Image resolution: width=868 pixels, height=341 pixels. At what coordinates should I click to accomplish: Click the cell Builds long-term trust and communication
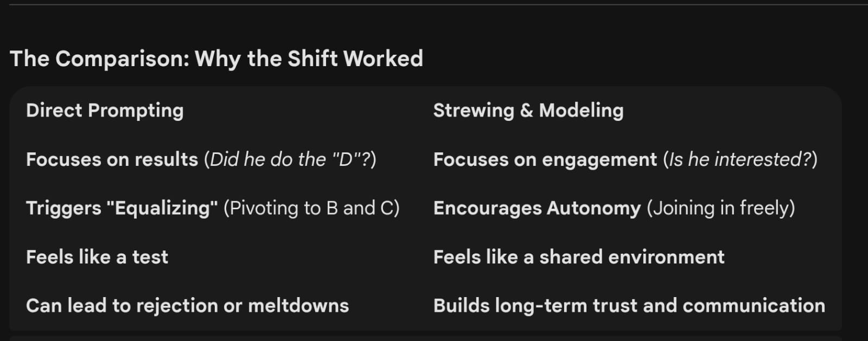pos(629,306)
